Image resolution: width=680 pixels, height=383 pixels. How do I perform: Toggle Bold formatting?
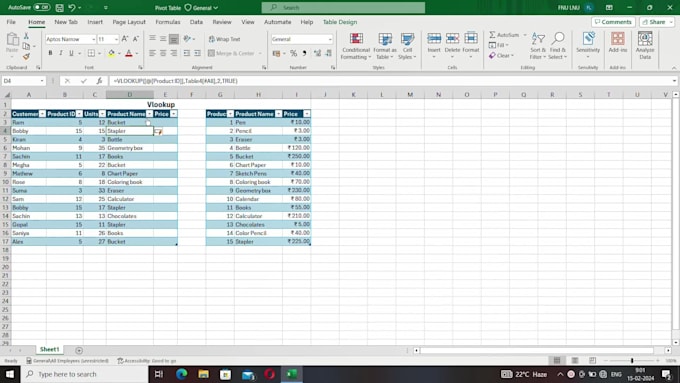click(50, 53)
